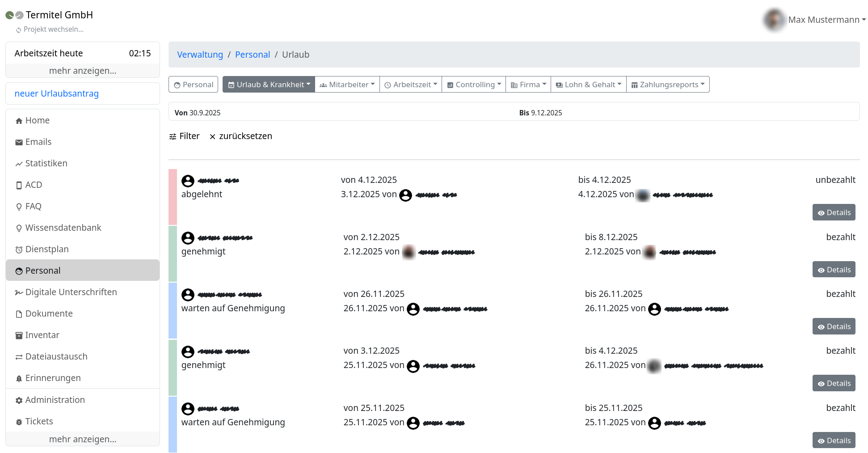The width and height of the screenshot is (868, 453).
Task: Reset filters with zurücksetzen
Action: (x=240, y=136)
